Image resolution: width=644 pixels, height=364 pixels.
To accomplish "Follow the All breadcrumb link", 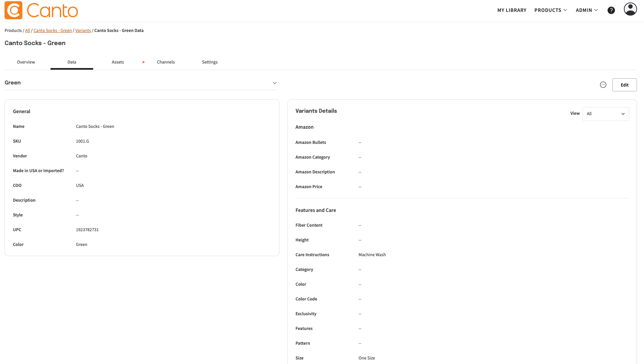I will 28,31.
